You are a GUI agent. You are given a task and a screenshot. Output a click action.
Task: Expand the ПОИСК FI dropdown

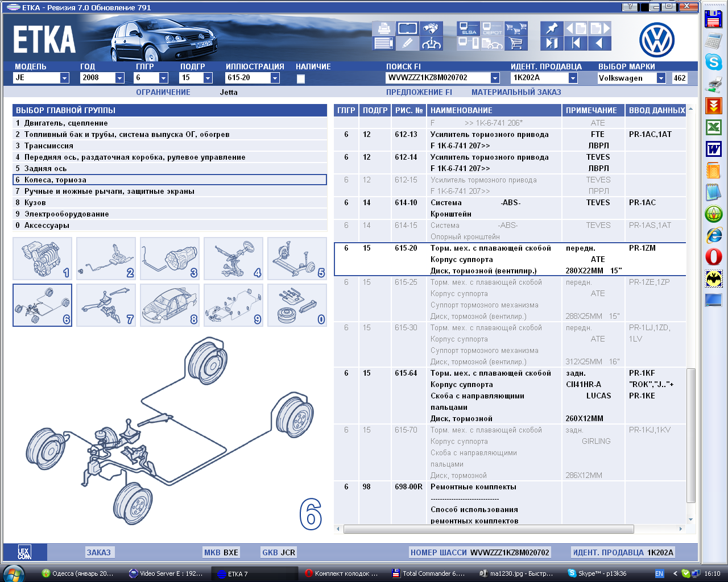pos(495,78)
